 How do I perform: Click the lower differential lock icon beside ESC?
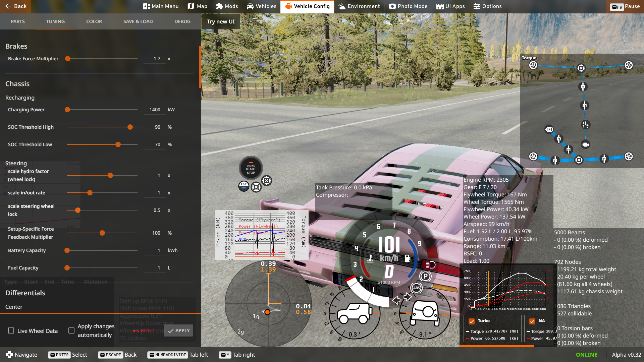(x=256, y=187)
